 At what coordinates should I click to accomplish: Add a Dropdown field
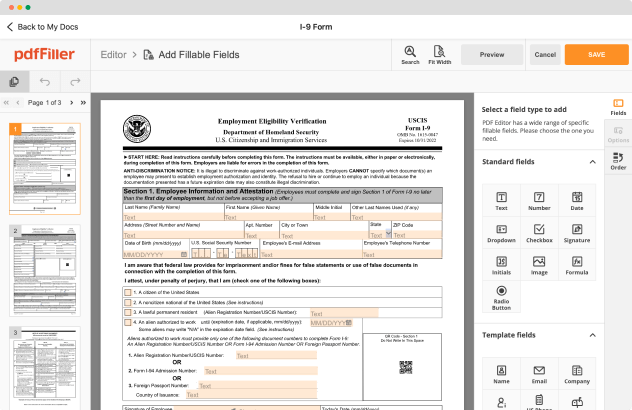coord(501,233)
